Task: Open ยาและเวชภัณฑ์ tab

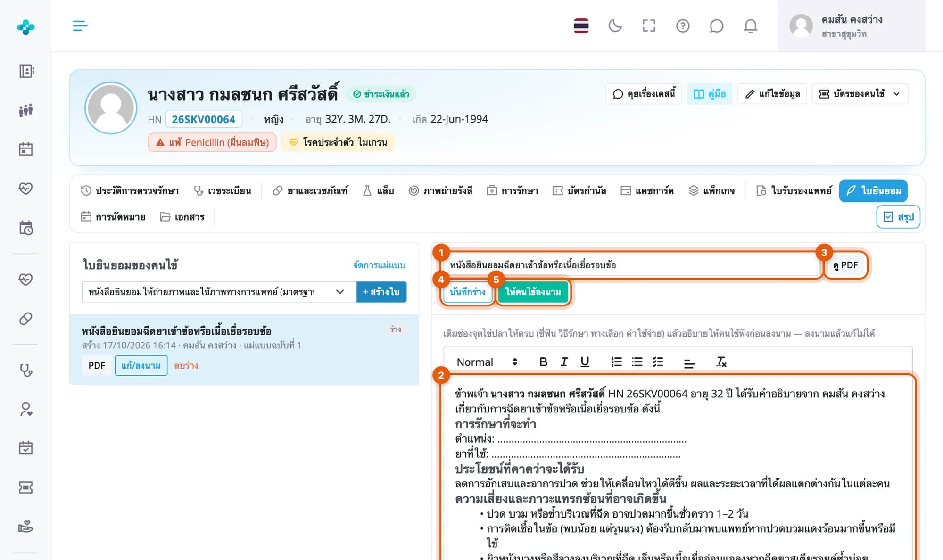Action: [310, 191]
